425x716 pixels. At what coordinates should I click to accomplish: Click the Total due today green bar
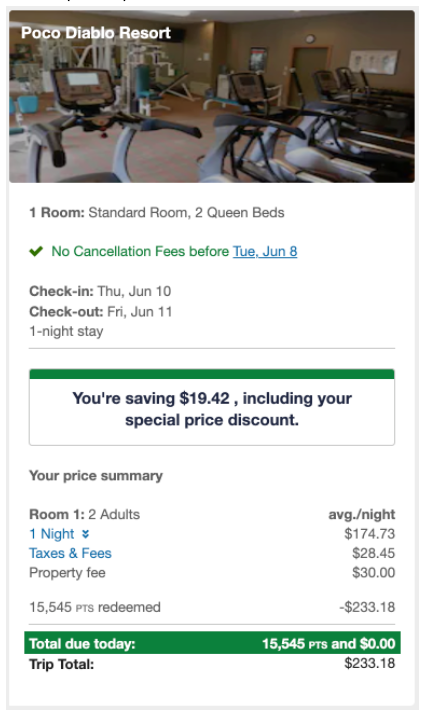tap(212, 643)
